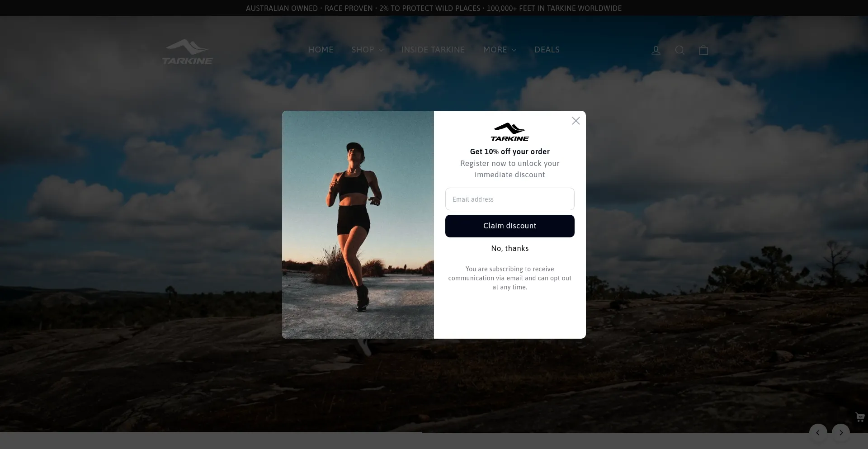This screenshot has width=868, height=449.
Task: Click the top announcement bar text
Action: 434,8
